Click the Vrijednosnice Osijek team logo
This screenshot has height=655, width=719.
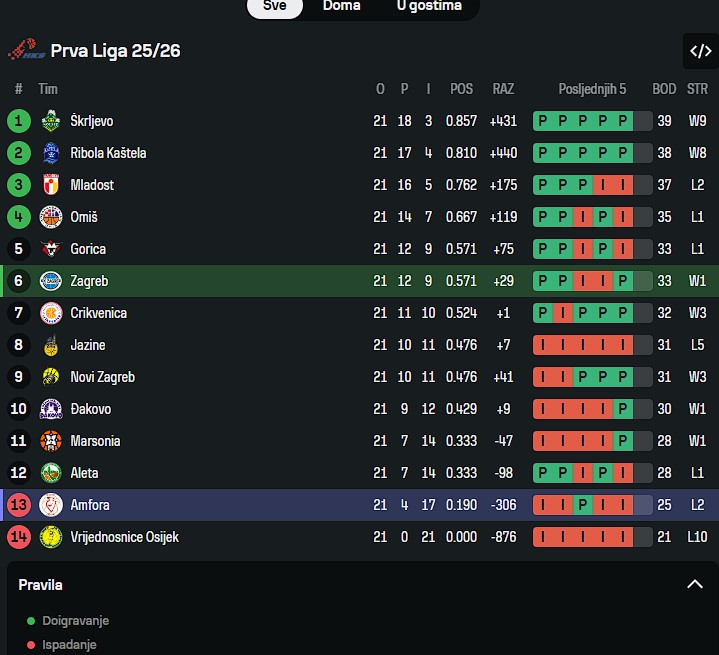pos(50,537)
